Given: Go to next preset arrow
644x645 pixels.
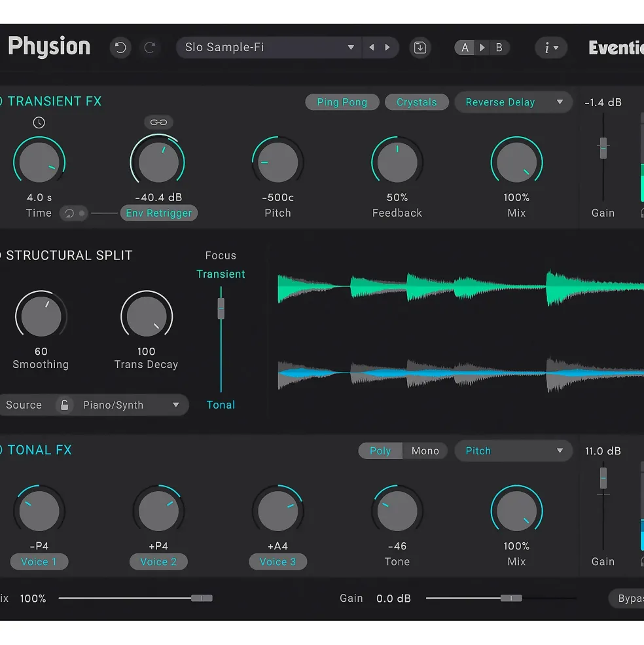Looking at the screenshot, I should pyautogui.click(x=387, y=47).
